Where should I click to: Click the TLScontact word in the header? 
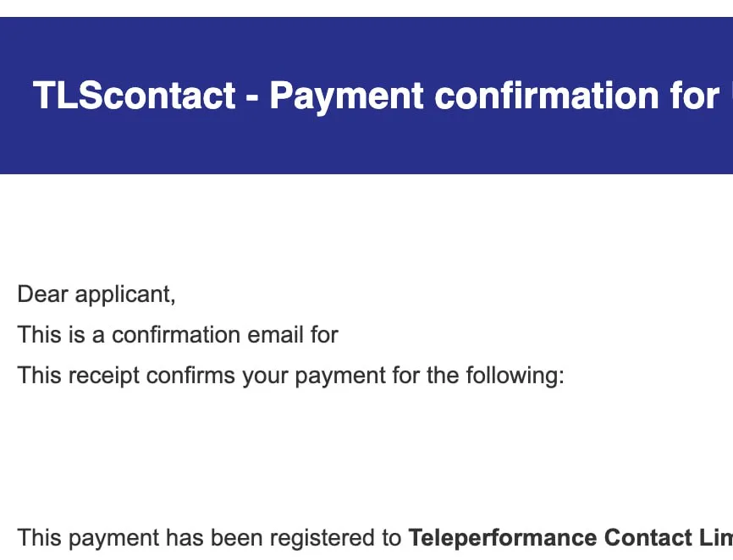tap(134, 96)
